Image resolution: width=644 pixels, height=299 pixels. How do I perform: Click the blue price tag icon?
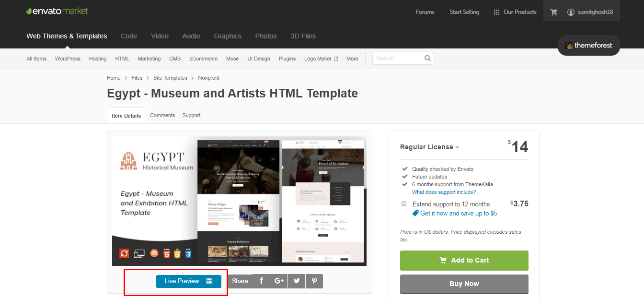[x=415, y=213]
